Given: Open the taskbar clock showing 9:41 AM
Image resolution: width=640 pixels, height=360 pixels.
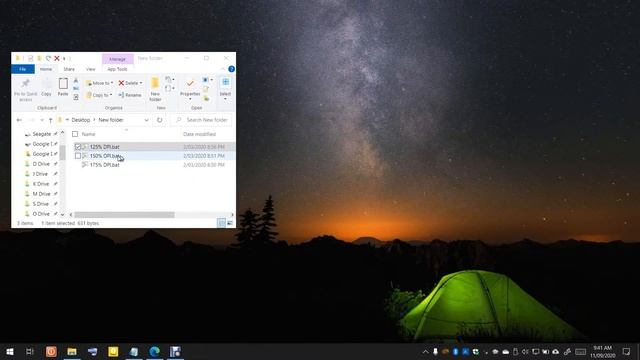Looking at the screenshot, I should click(x=602, y=351).
